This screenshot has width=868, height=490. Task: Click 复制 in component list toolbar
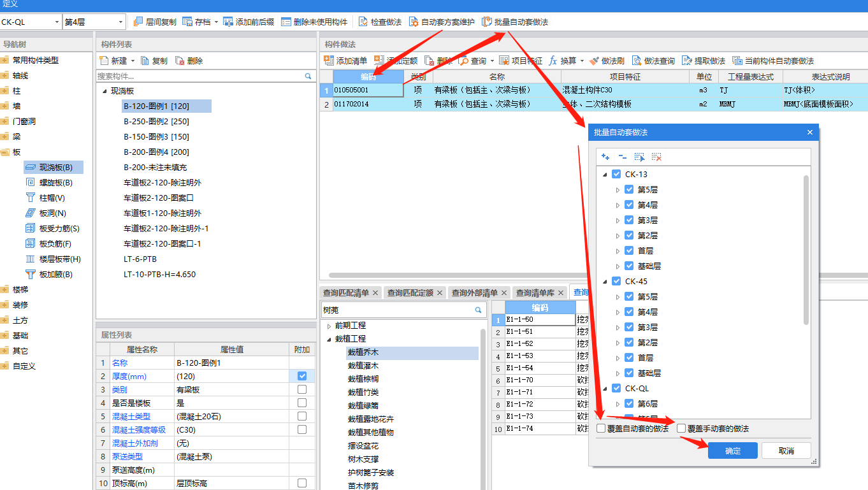tap(154, 61)
